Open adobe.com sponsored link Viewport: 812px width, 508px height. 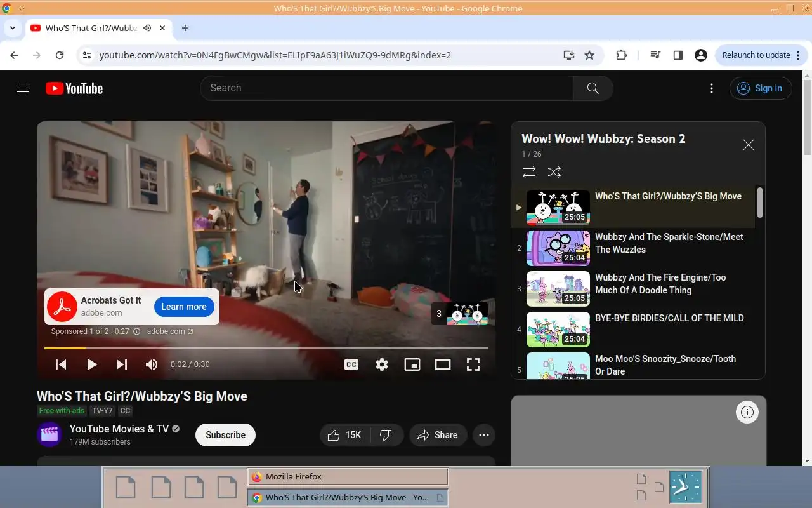170,331
